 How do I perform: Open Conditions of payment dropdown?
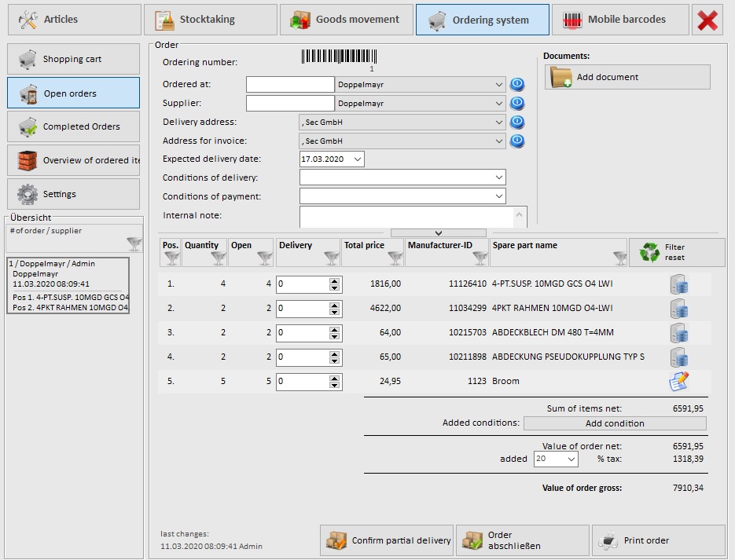[499, 196]
